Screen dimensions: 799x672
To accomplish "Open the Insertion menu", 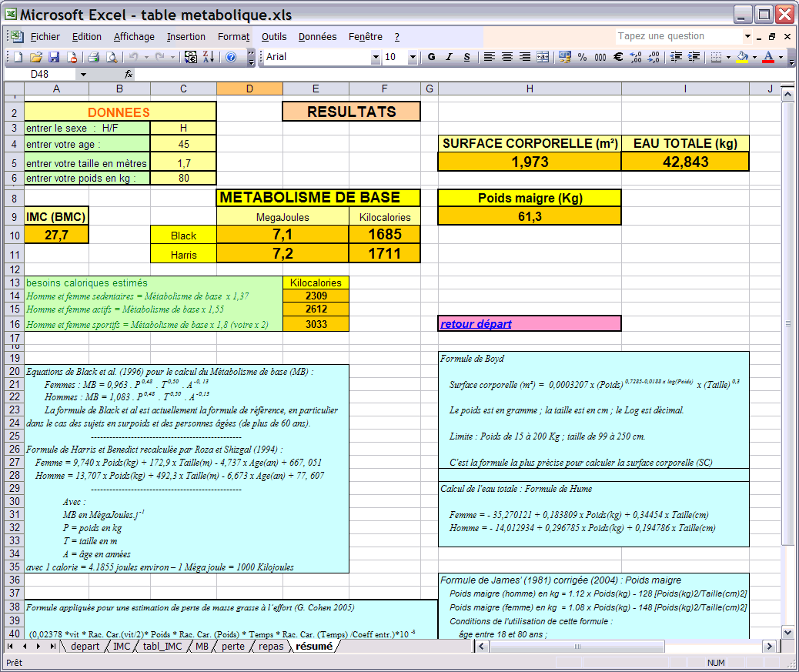I will [186, 37].
